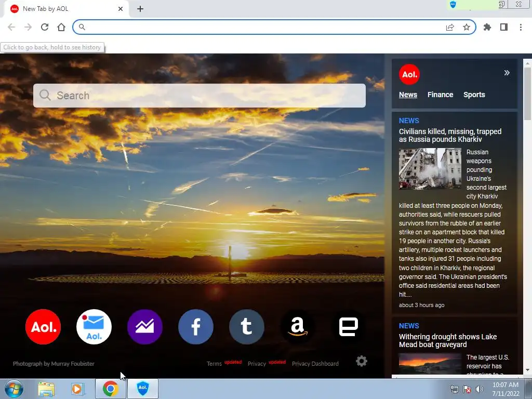The image size is (532, 399).
Task: Open the Amazon shortcut icon
Action: 298,327
